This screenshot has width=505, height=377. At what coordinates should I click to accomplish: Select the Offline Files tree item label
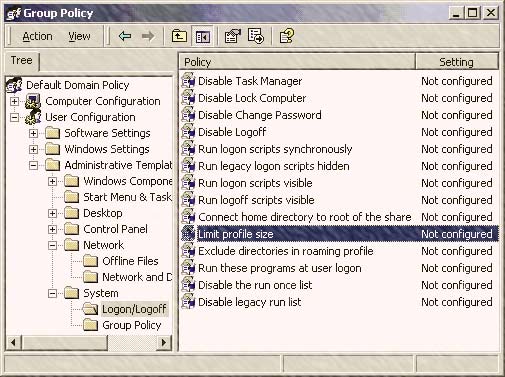[x=130, y=261]
